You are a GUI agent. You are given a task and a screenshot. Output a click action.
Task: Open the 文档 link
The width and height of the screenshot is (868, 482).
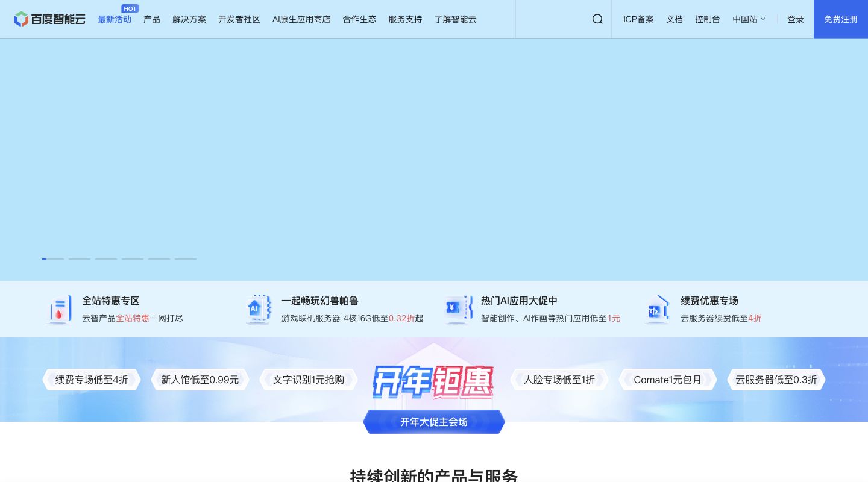[x=675, y=19]
